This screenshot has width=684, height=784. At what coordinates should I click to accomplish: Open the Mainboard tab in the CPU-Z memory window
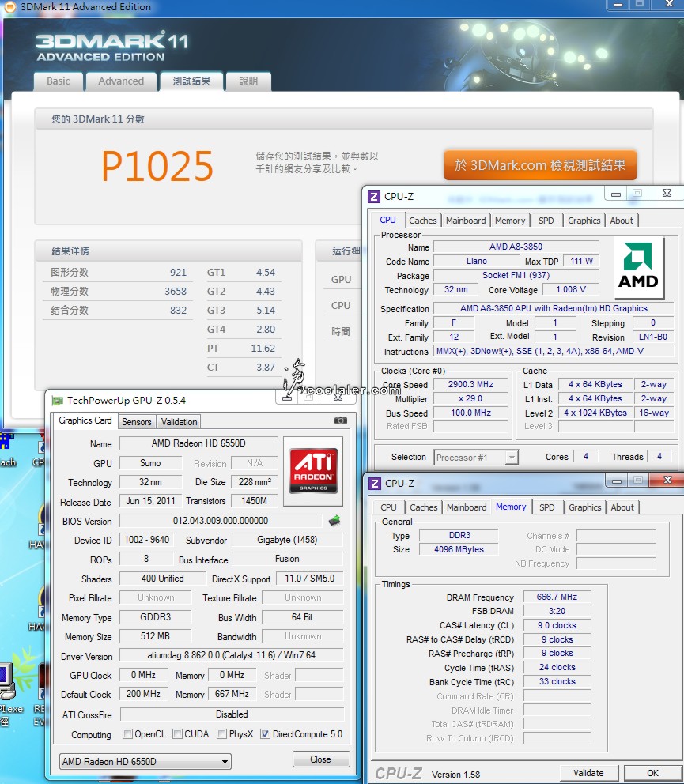467,507
